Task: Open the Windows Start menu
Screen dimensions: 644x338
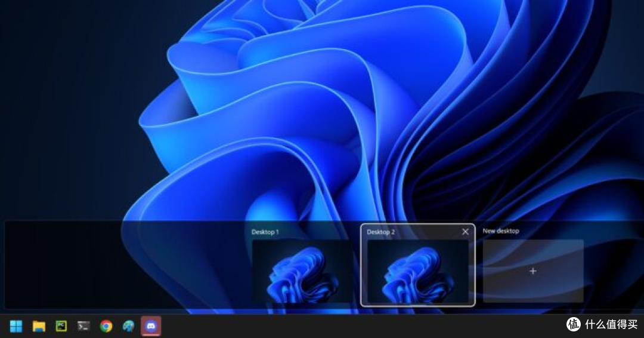Action: 16,327
